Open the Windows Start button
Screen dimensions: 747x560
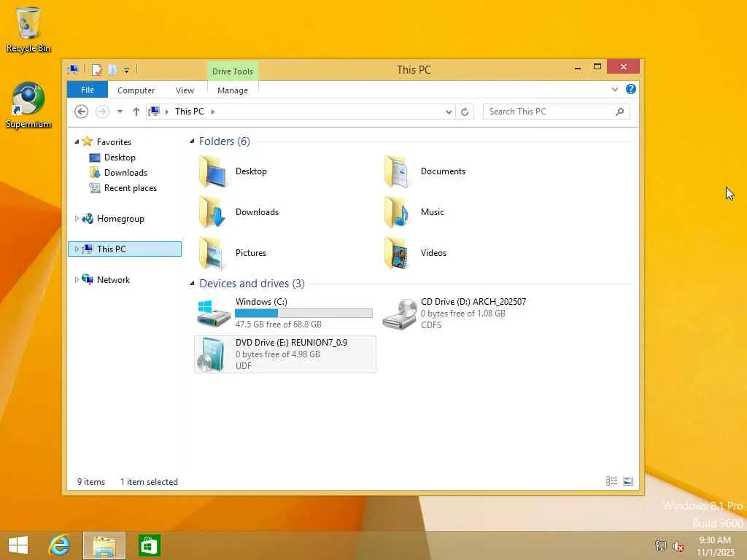pos(18,545)
